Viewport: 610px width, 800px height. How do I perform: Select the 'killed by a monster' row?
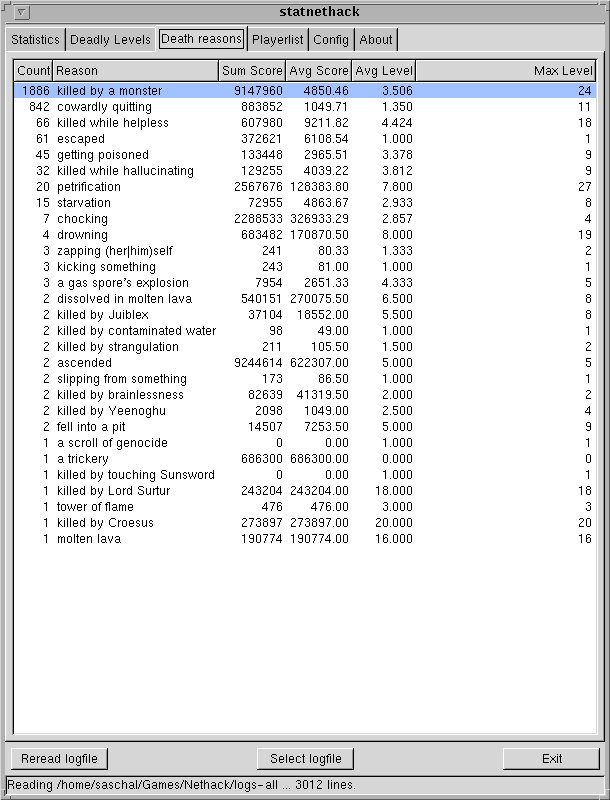tap(305, 91)
